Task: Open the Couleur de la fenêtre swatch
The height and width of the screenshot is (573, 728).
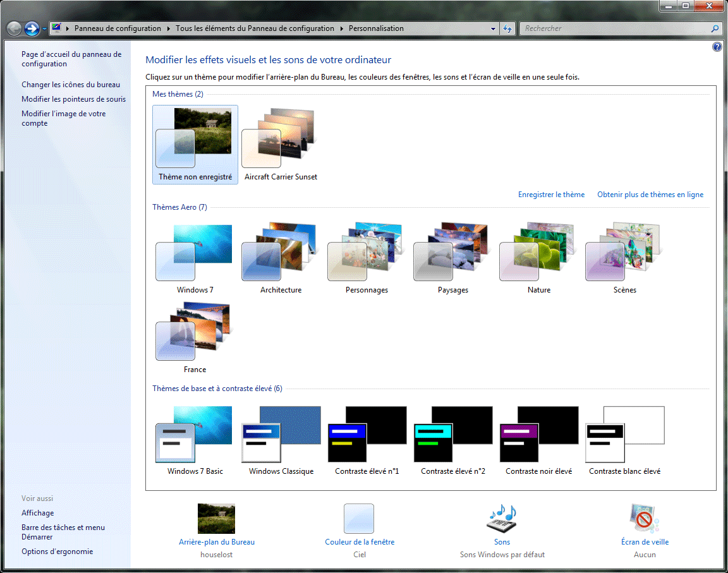Action: click(x=359, y=519)
